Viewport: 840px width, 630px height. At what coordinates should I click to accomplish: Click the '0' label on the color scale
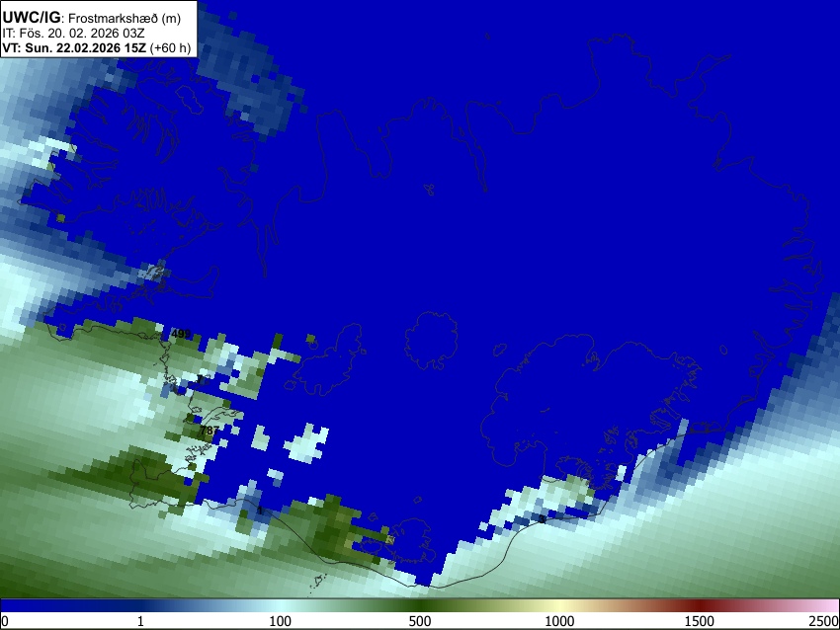coord(5,621)
